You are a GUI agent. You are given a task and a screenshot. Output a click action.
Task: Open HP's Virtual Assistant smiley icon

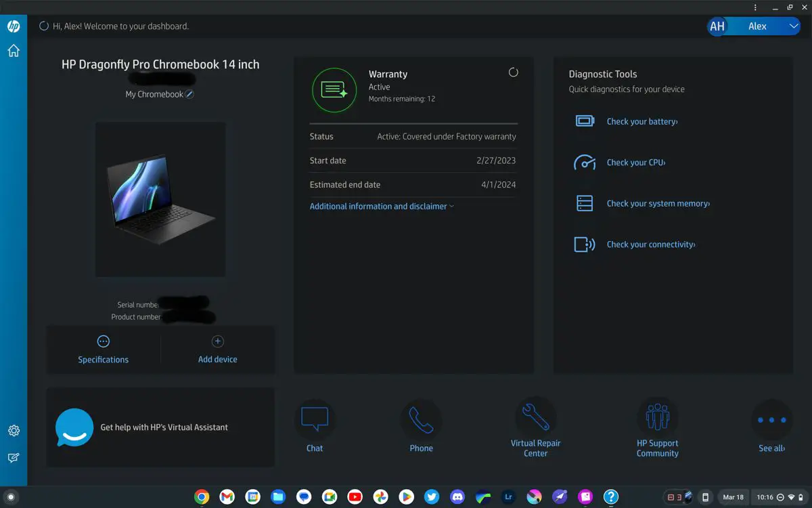point(74,427)
